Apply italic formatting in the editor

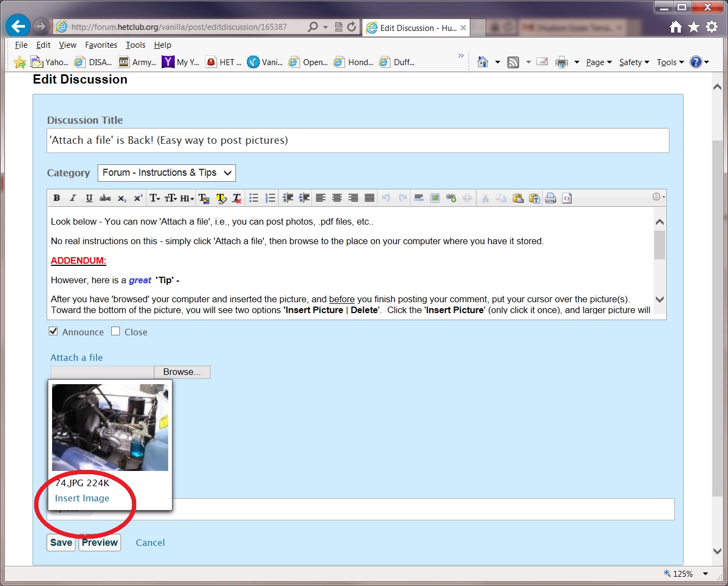point(73,198)
